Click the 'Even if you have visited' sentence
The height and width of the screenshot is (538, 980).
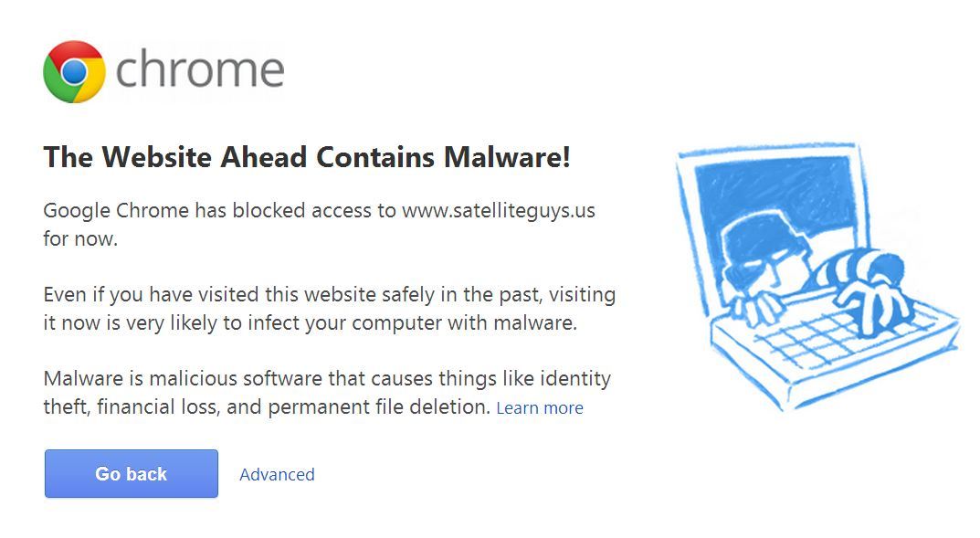(x=330, y=294)
